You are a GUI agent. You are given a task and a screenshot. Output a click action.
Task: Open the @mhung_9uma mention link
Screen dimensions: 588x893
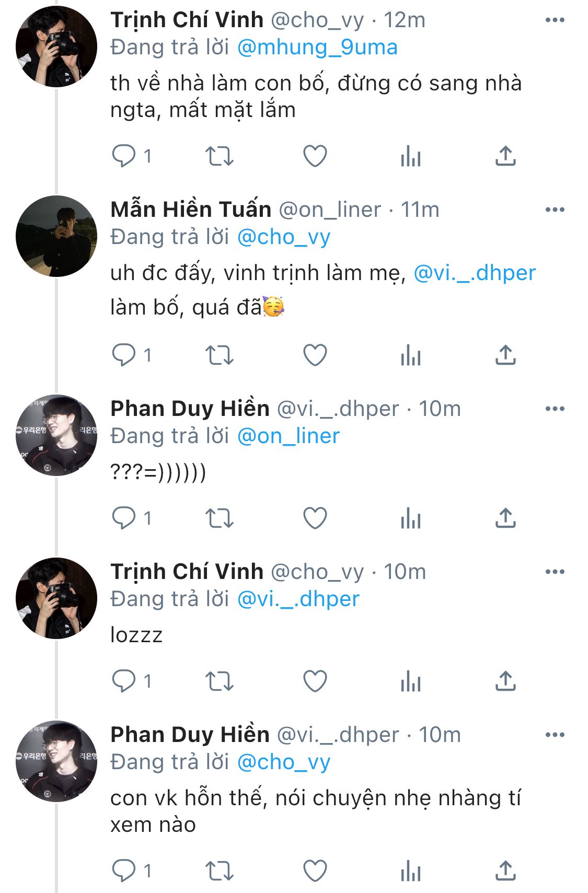click(x=317, y=48)
